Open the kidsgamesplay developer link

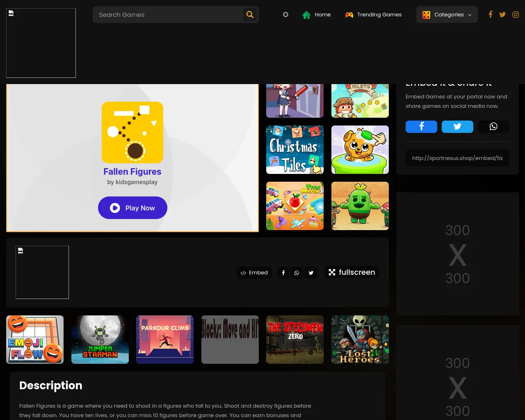click(137, 182)
